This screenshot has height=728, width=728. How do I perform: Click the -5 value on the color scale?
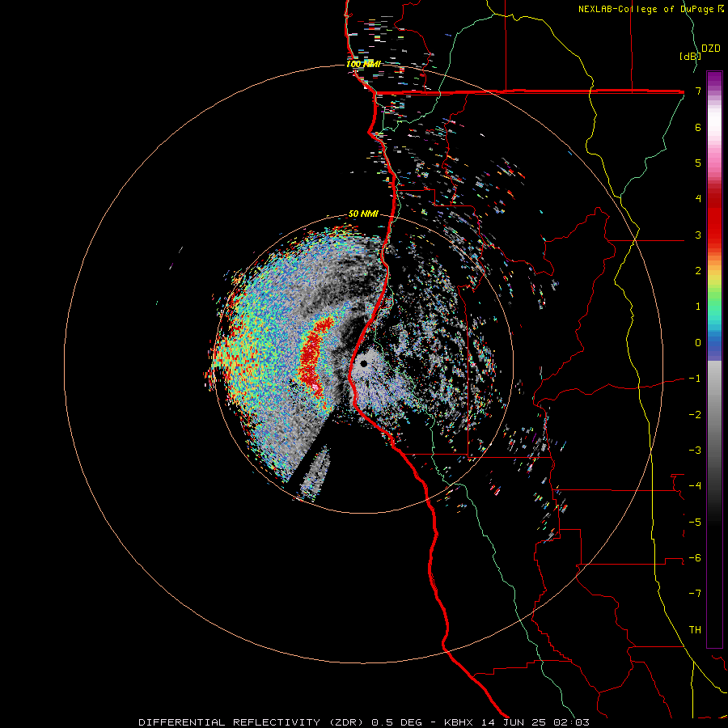pos(695,523)
